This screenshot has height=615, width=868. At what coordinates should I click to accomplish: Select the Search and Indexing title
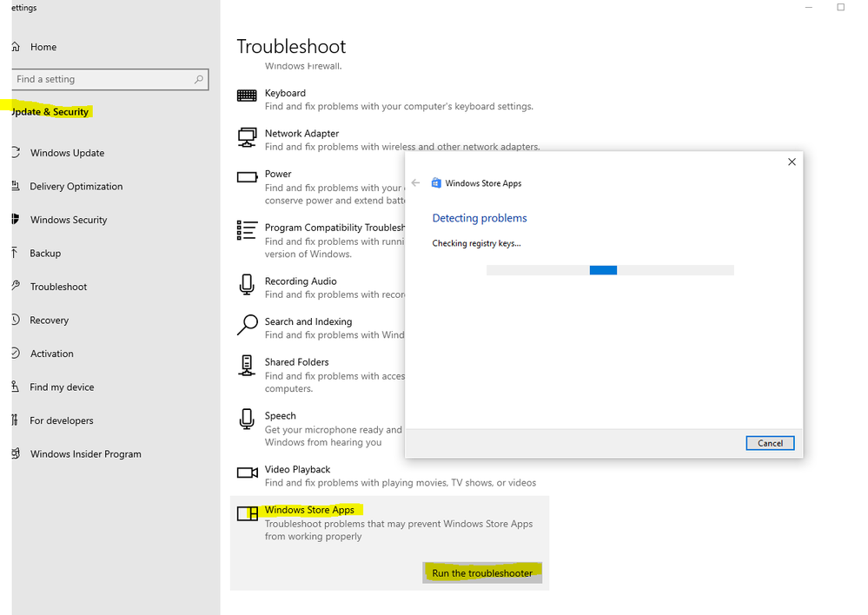coord(308,321)
